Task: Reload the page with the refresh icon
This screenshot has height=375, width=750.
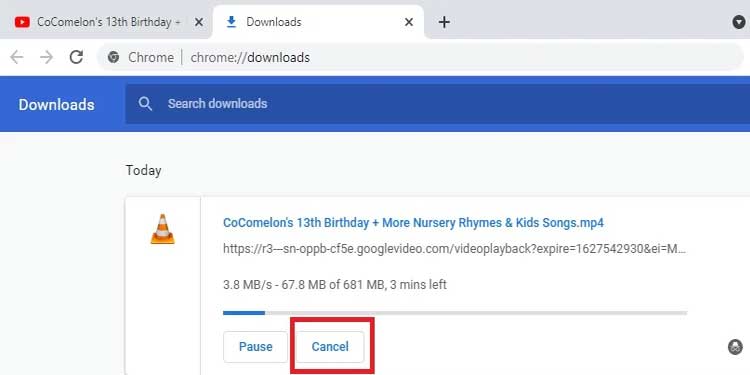Action: coord(76,57)
